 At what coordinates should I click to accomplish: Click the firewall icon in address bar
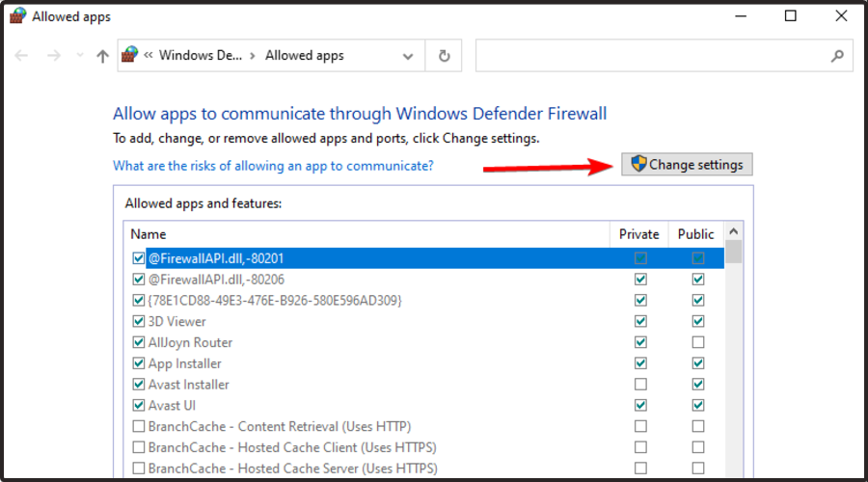click(x=130, y=56)
